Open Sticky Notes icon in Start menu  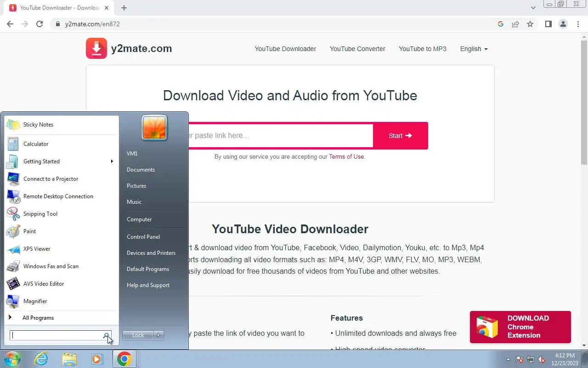click(13, 125)
